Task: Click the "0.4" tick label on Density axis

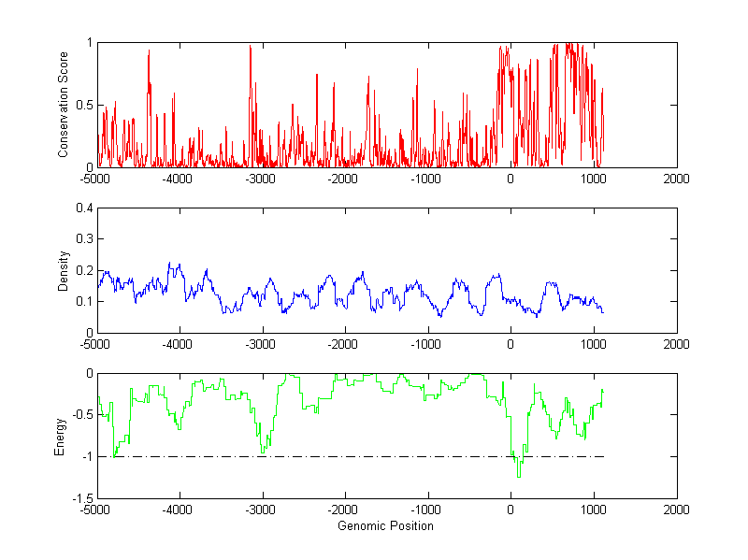Action: (x=80, y=208)
